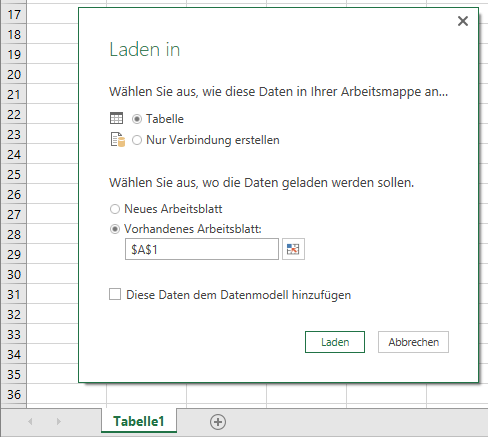Click the previous sheet navigation arrow
The height and width of the screenshot is (437, 488).
pyautogui.click(x=30, y=422)
